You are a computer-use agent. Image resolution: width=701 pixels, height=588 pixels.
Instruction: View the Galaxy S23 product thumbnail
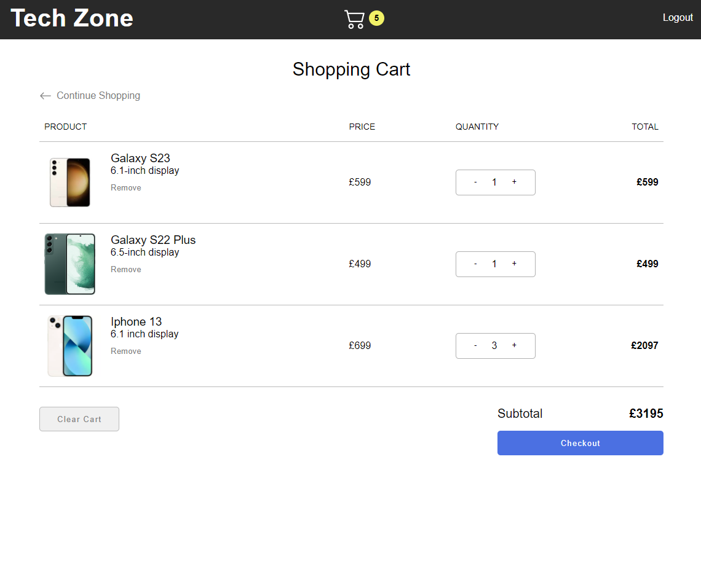(69, 182)
